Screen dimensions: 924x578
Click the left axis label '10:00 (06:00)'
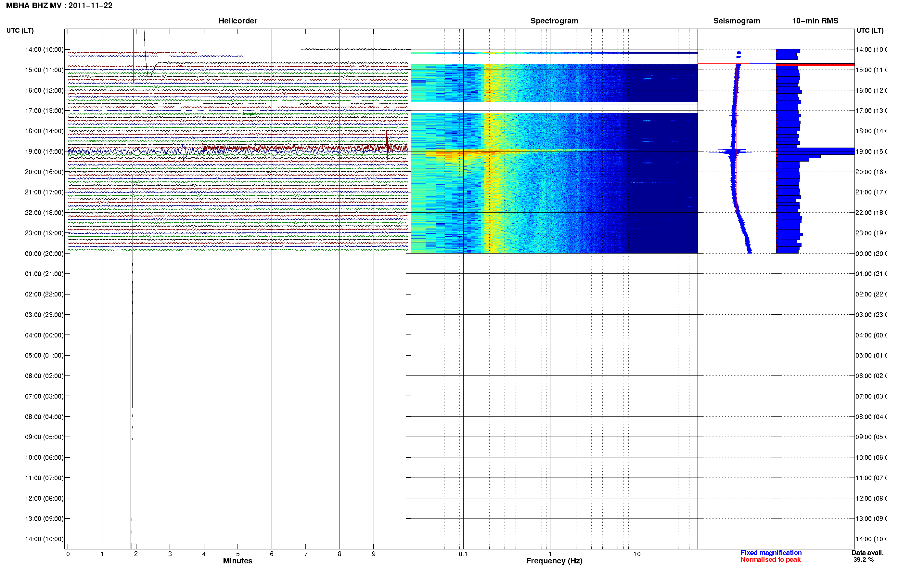point(44,458)
